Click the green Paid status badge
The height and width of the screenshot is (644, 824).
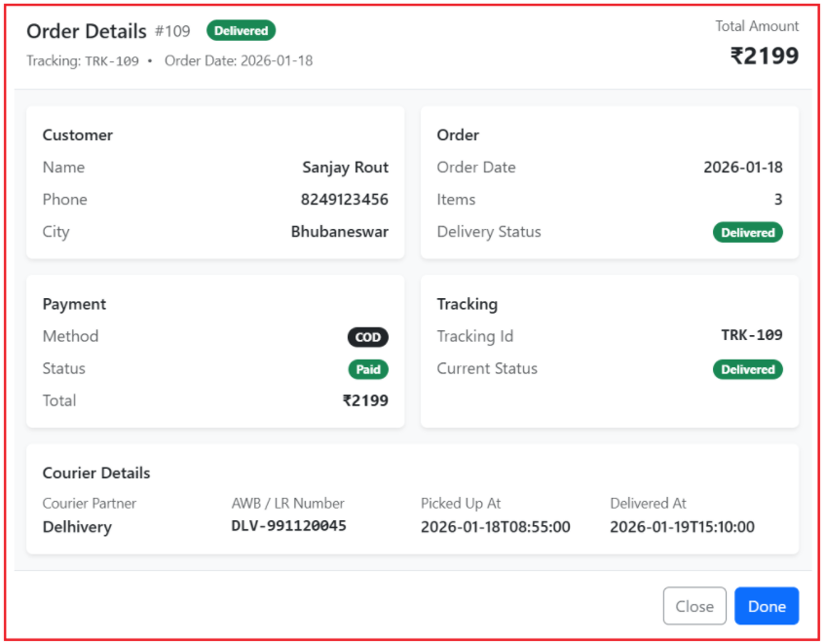point(368,369)
